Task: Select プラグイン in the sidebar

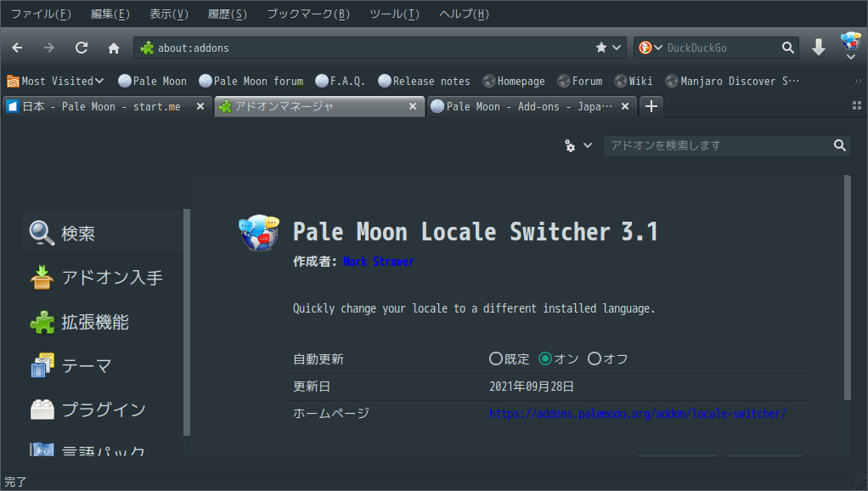Action: 101,409
